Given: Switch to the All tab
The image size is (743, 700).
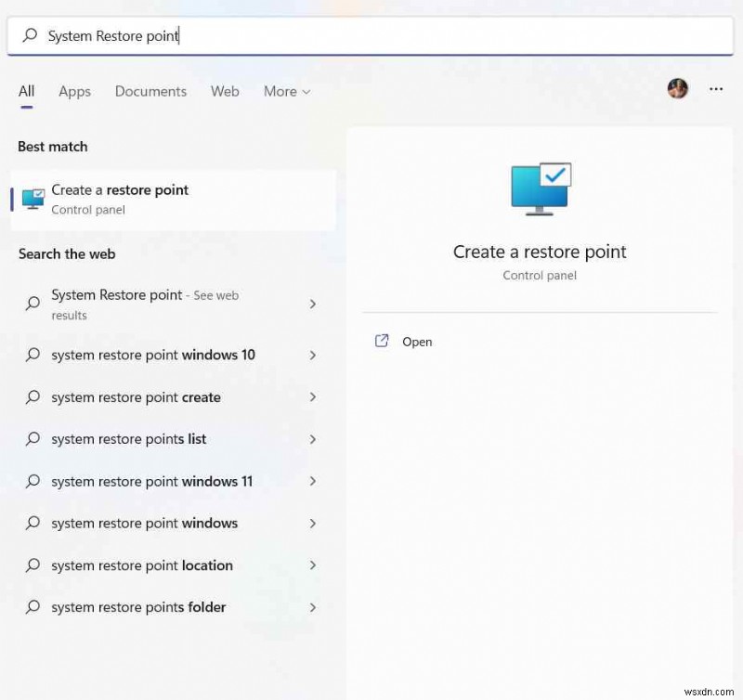Looking at the screenshot, I should point(27,91).
